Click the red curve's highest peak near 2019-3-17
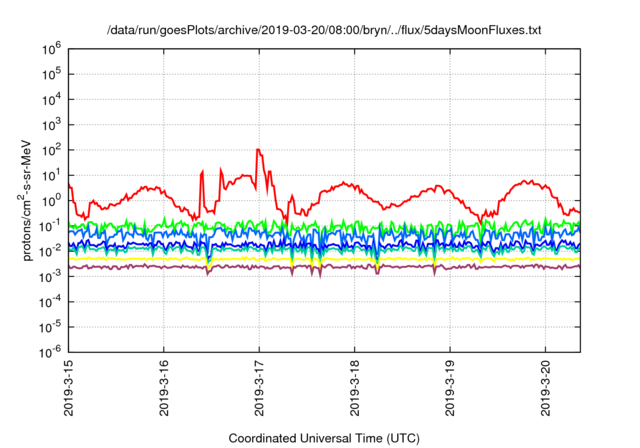The height and width of the screenshot is (448, 640). tap(258, 150)
